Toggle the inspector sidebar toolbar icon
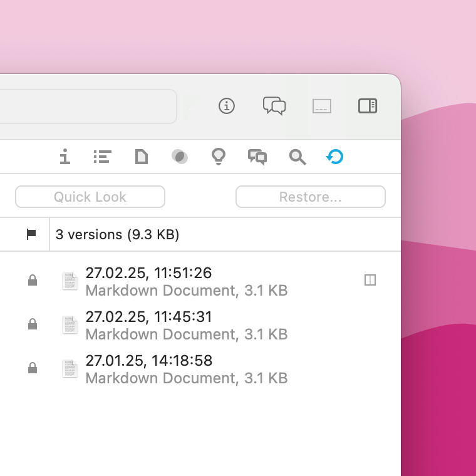 coord(368,106)
